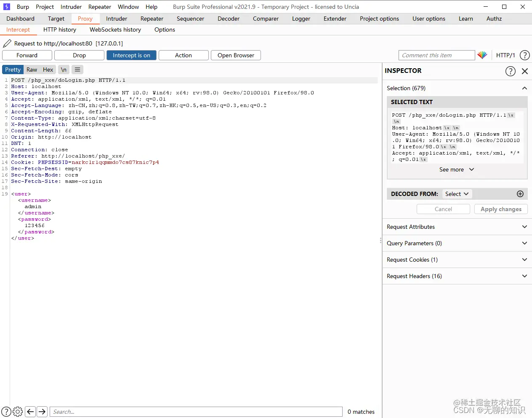Go to the next search match arrow
The width and height of the screenshot is (532, 418).
42,412
